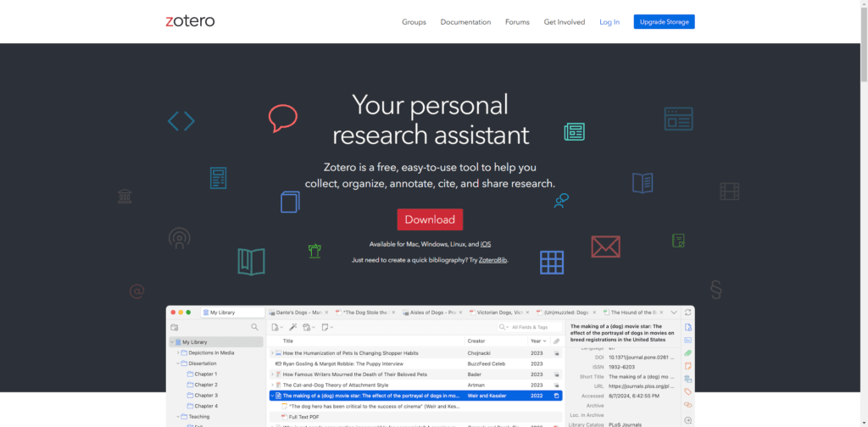This screenshot has height=427, width=868.
Task: Follow the ZoteroBib link
Action: click(492, 260)
